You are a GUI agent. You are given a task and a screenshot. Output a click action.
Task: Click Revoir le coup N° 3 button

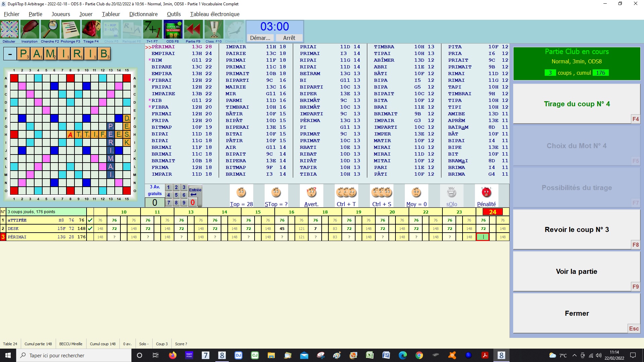577,230
